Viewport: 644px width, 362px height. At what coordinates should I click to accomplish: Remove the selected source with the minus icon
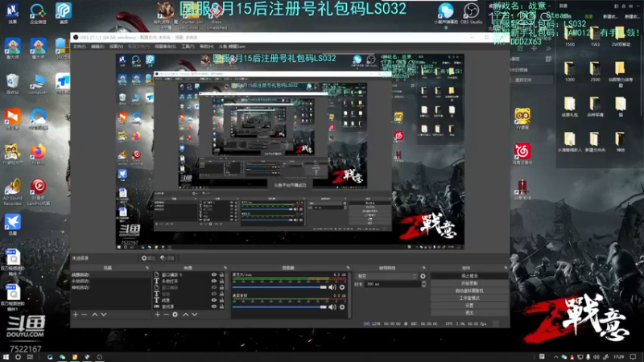click(167, 315)
